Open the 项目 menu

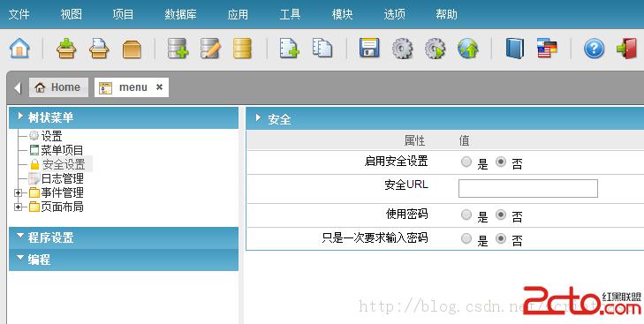click(x=123, y=14)
